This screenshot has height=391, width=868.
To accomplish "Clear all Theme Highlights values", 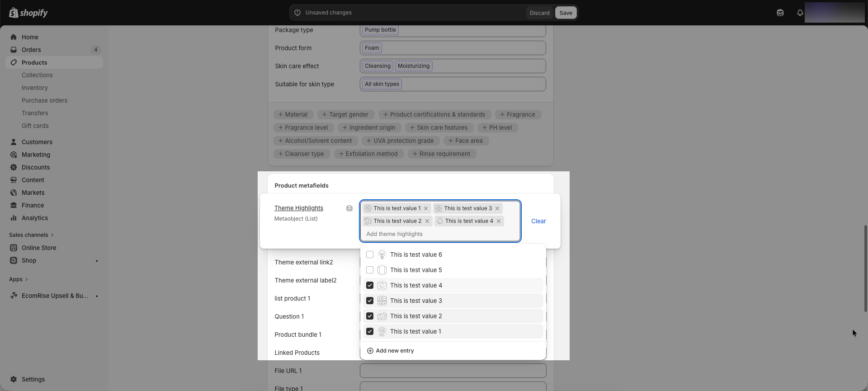I will coord(538,221).
